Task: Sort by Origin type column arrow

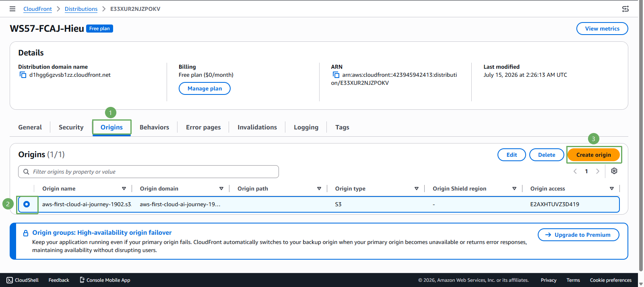Action: point(417,189)
